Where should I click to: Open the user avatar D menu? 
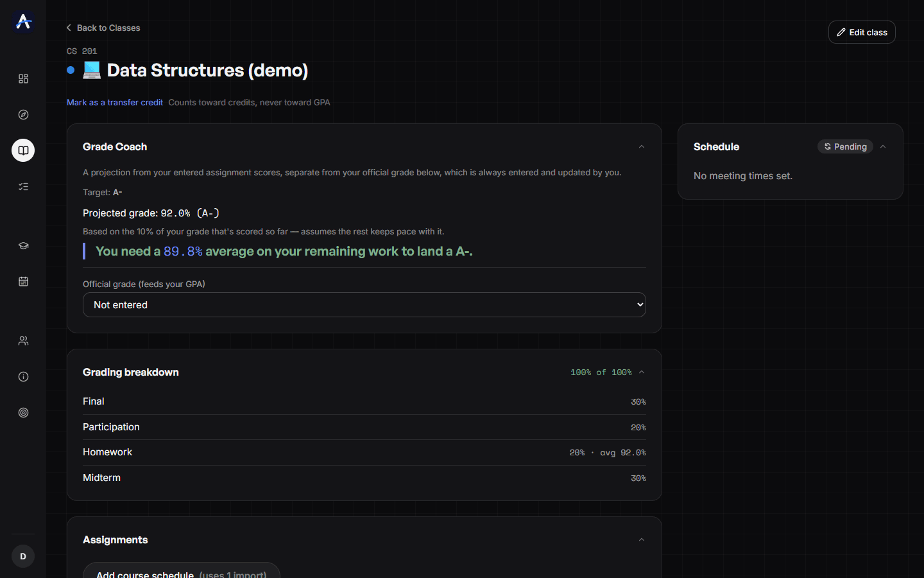pos(23,556)
